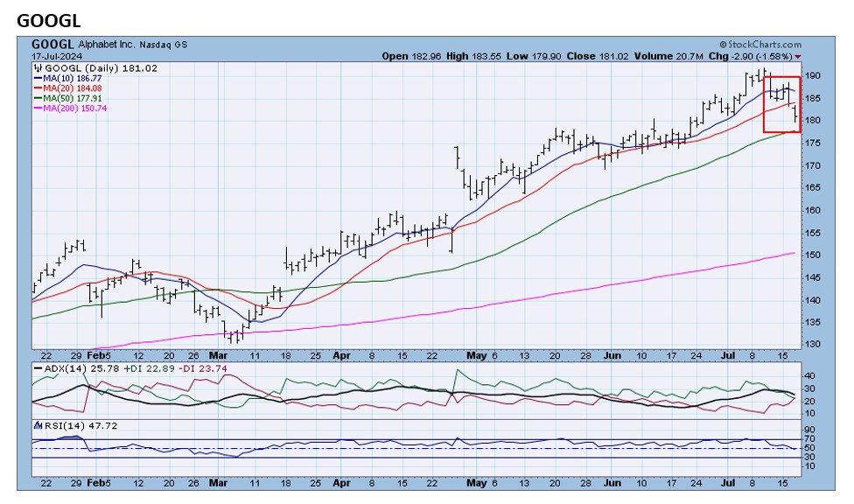Screen dimensions: 854x504
Task: Click the black ADX(14) line marker
Action: pos(38,367)
